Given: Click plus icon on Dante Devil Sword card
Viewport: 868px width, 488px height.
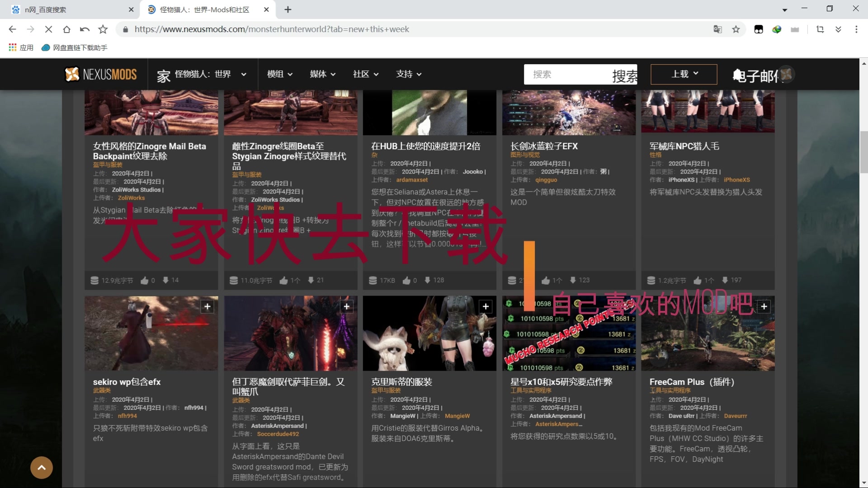Looking at the screenshot, I should [x=347, y=307].
